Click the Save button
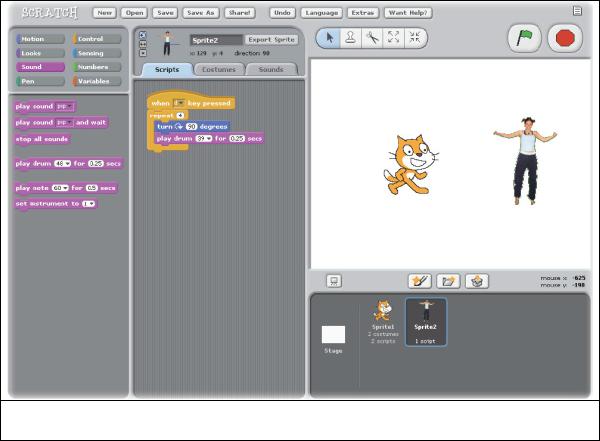This screenshot has width=600, height=441. [x=165, y=13]
